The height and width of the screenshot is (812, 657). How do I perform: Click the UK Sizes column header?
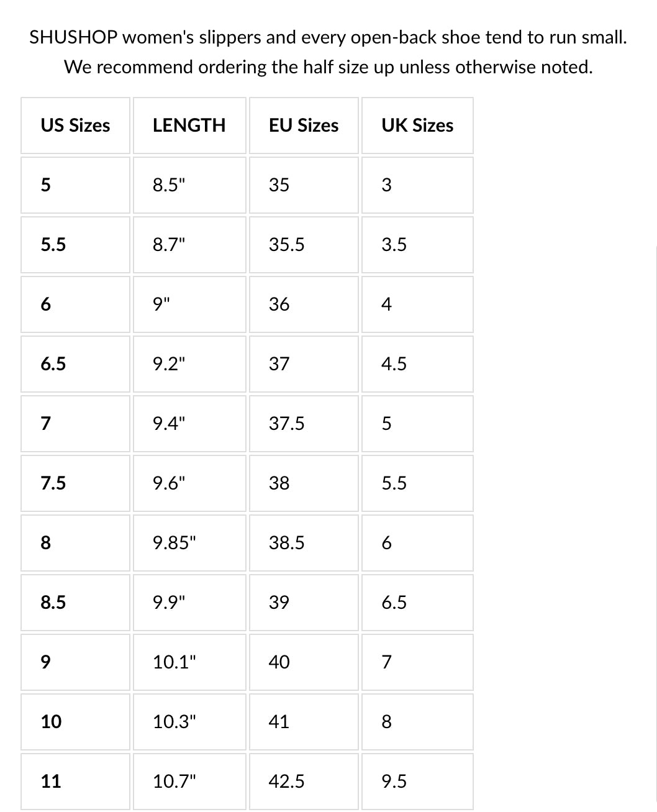point(417,125)
